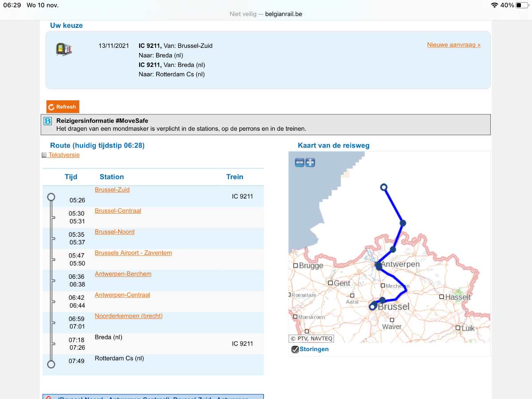Toggle the Storingen checkbox

[x=295, y=349]
